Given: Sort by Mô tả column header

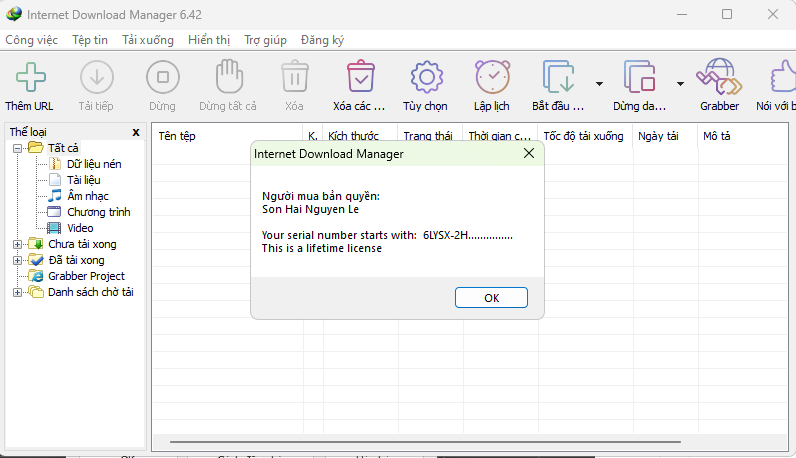Looking at the screenshot, I should point(743,136).
